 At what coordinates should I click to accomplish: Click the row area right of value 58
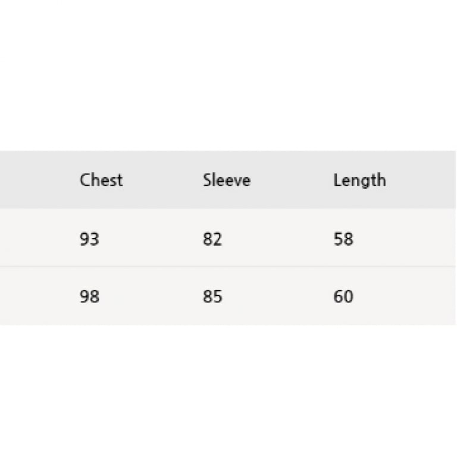405,237
